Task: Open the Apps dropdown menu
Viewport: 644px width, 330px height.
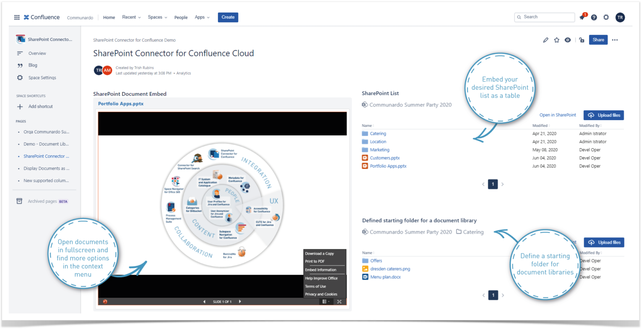Action: [202, 17]
